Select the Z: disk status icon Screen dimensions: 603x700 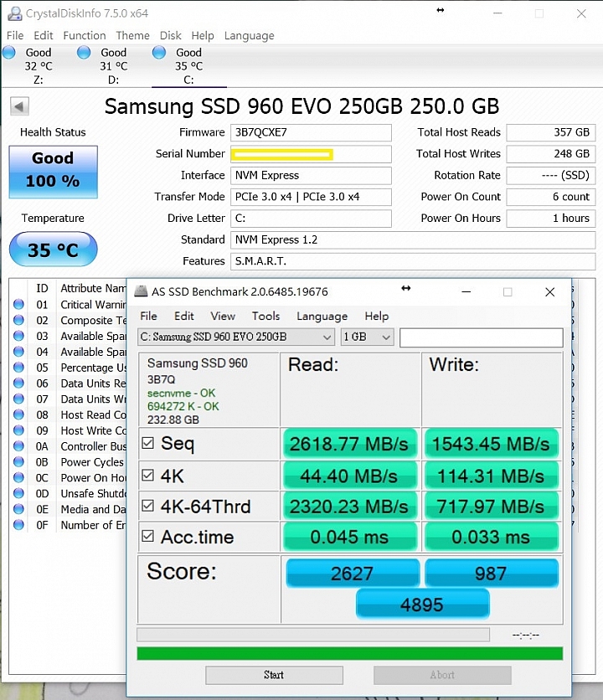9,53
